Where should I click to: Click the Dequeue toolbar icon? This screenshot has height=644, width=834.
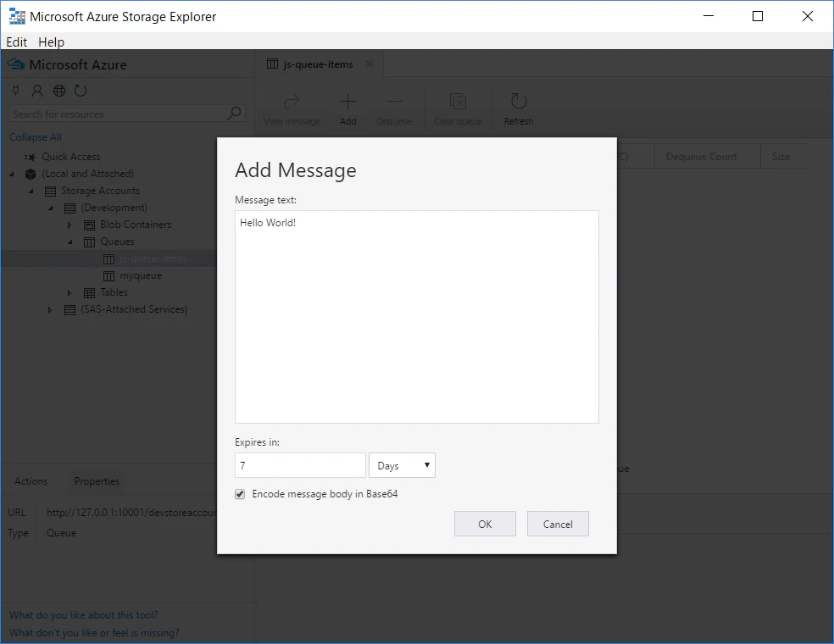394,102
